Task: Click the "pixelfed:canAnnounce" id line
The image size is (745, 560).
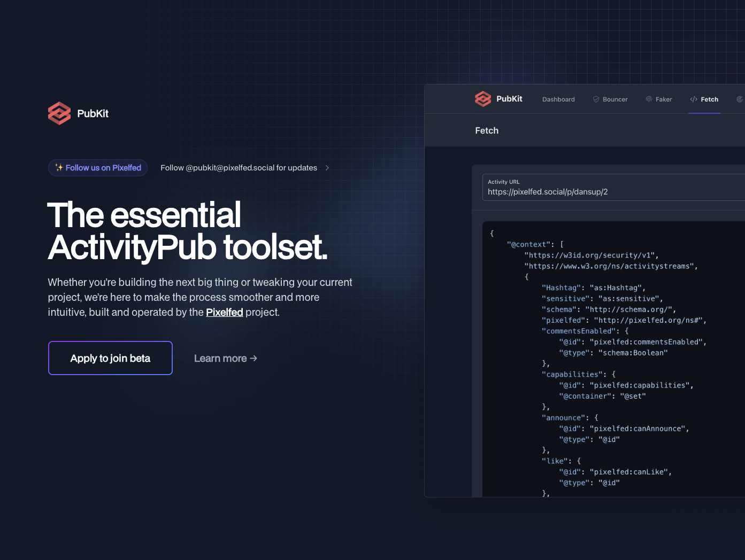Action: 624,429
